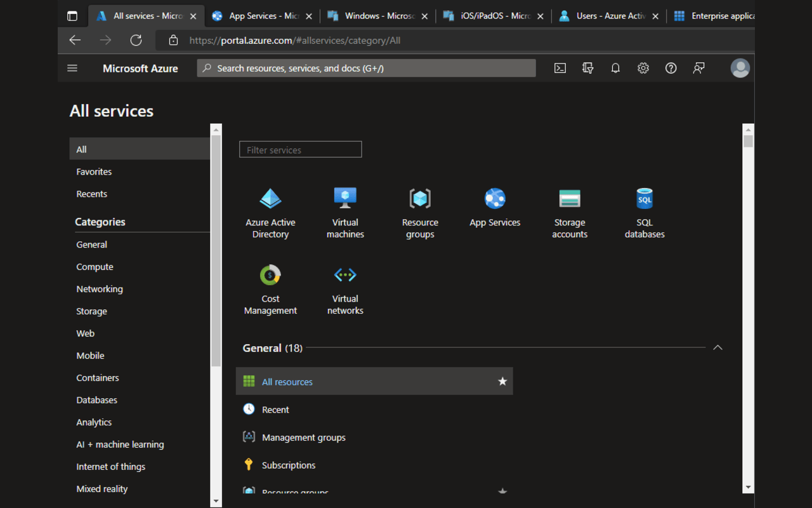
Task: Click down arrow on main content scrollbar
Action: point(748,488)
